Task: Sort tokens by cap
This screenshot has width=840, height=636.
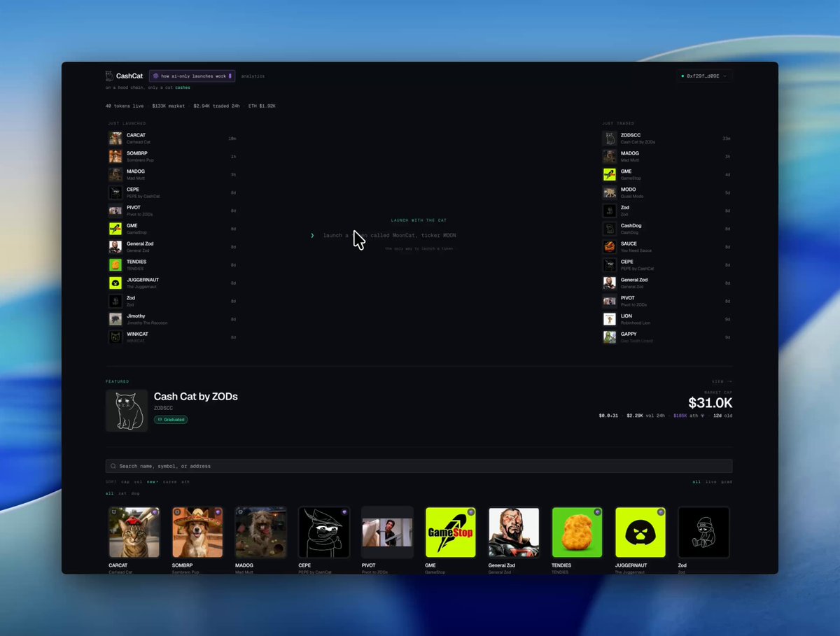Action: tap(125, 481)
